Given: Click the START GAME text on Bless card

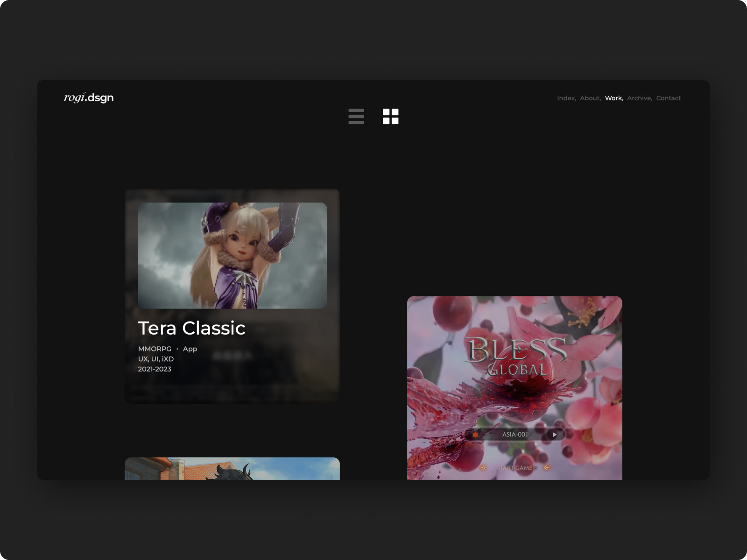Looking at the screenshot, I should pyautogui.click(x=514, y=468).
